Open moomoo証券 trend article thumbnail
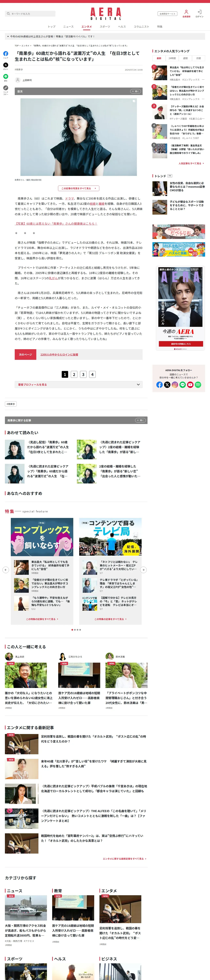 [160, 188]
